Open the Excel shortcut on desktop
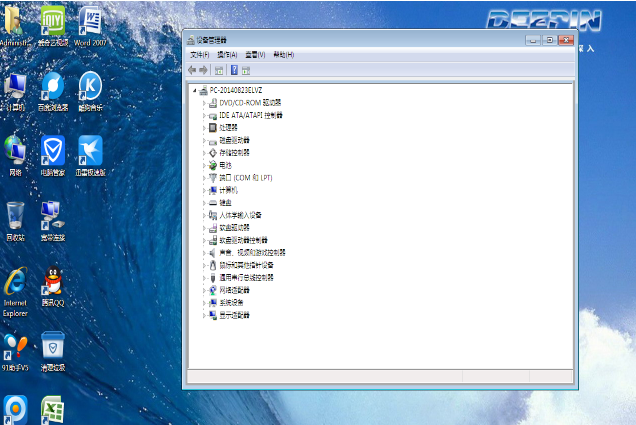Screen dimensions: 636x425 53,410
